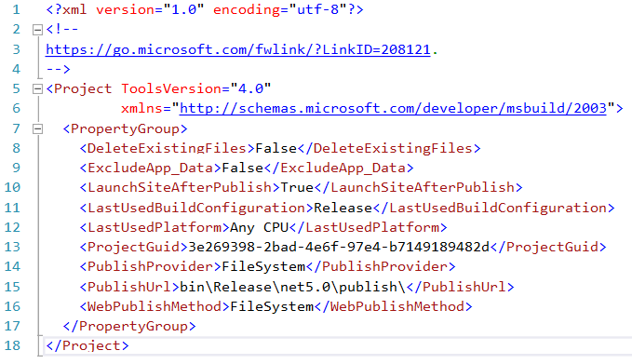Click the FileSystem value of PublishProvider
The image size is (632, 364).
[263, 267]
